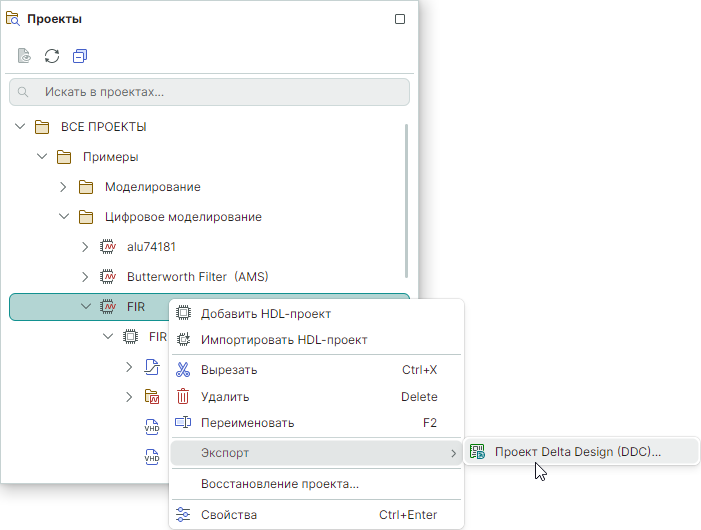The height and width of the screenshot is (530, 701).
Task: Collapse the ВСЕ ПРОЕКТЫ root node
Action: click(x=20, y=127)
